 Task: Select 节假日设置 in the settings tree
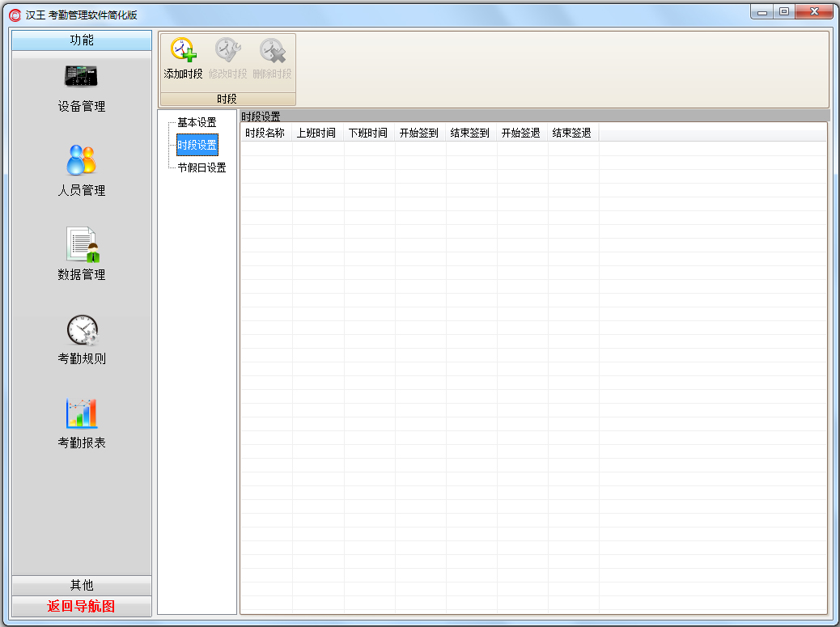[202, 168]
